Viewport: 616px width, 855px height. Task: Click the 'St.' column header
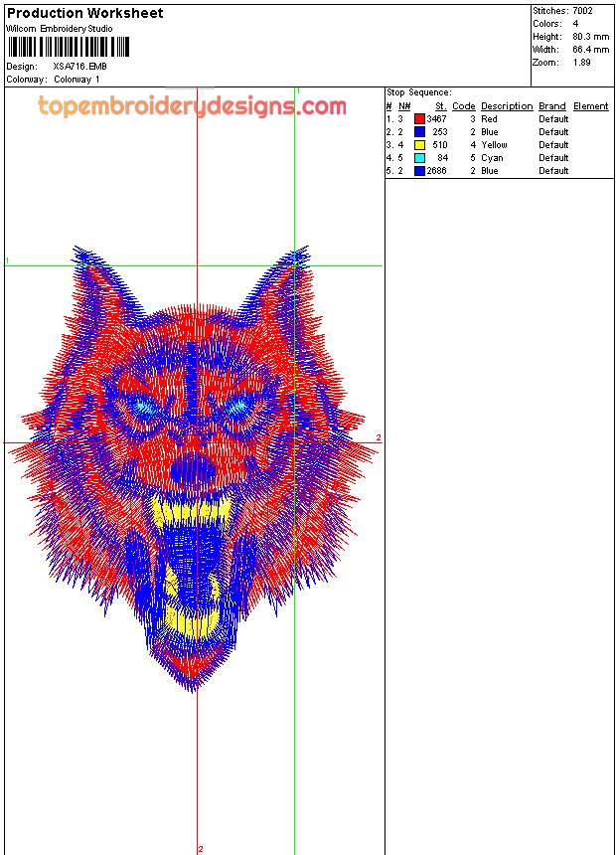coord(441,106)
